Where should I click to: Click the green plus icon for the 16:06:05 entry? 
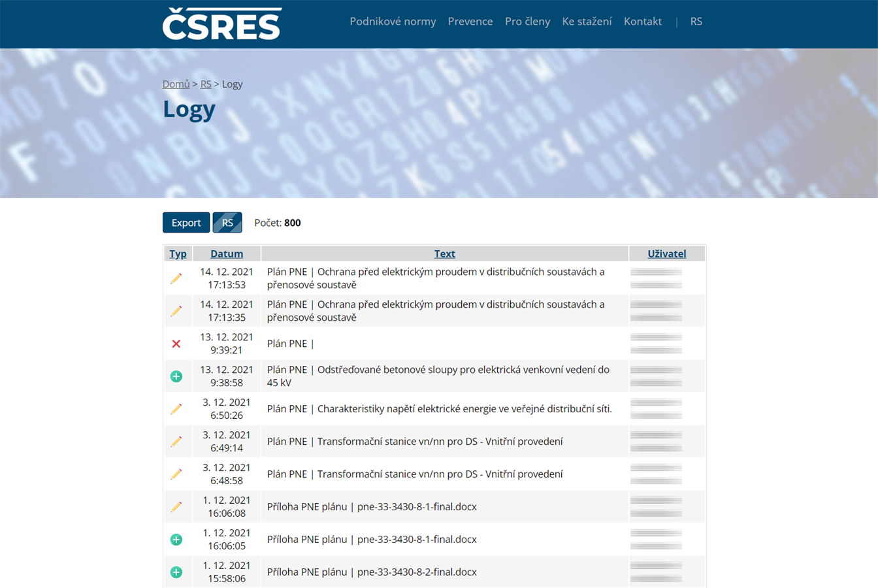(x=176, y=540)
